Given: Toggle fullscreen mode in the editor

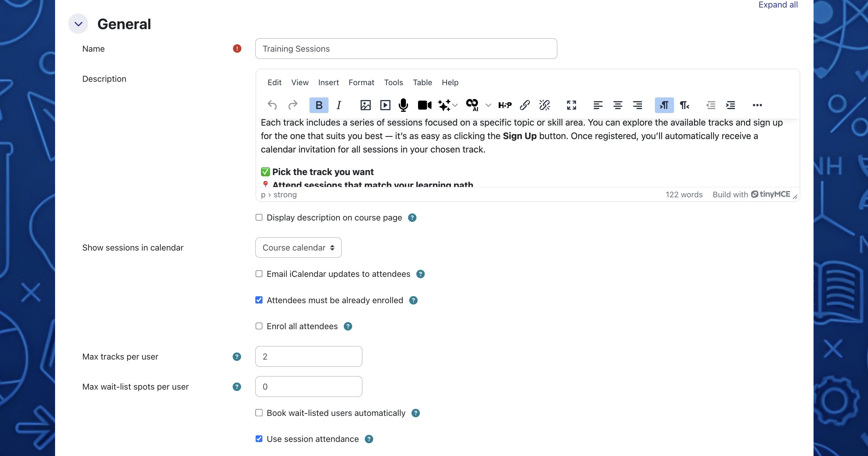Looking at the screenshot, I should point(571,105).
